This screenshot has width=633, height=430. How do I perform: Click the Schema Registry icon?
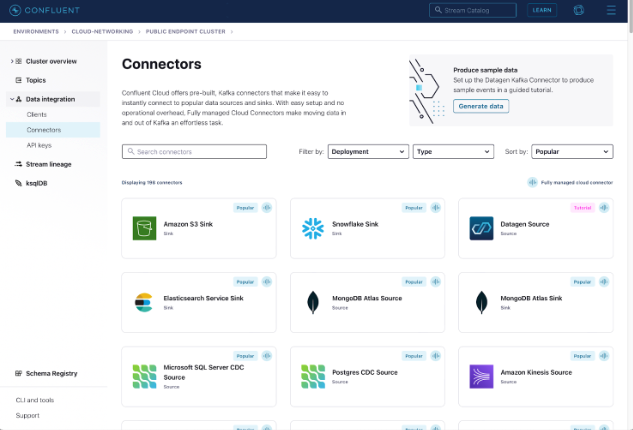(x=19, y=373)
